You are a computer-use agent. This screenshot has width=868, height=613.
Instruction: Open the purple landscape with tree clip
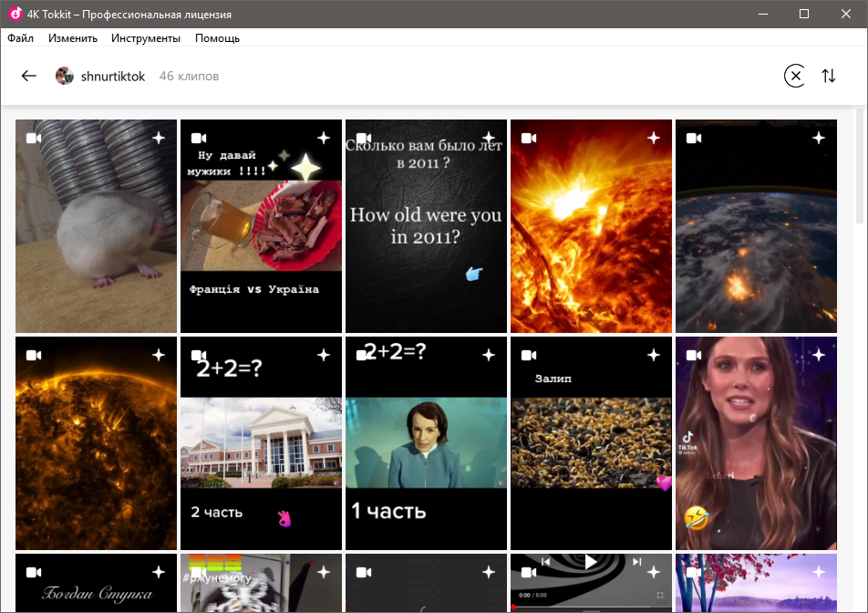tap(756, 583)
